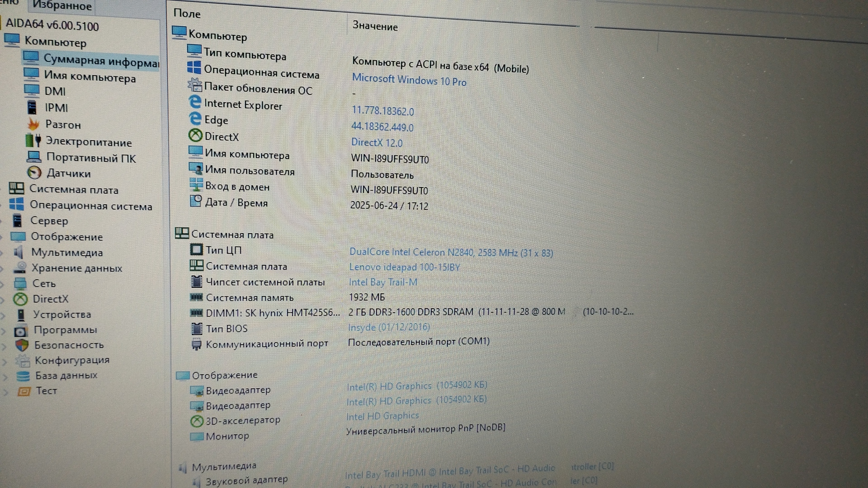Open the Тест benchmark icon
Image resolution: width=868 pixels, height=488 pixels.
coord(24,391)
